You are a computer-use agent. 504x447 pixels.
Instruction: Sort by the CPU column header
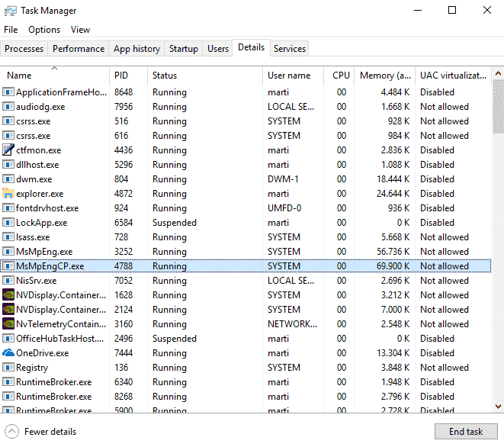click(x=339, y=76)
